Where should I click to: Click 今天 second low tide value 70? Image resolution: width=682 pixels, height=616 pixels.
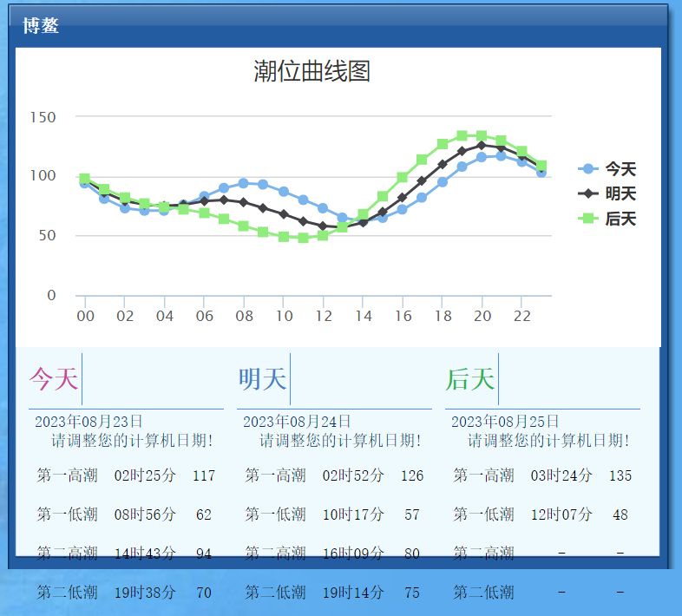tap(204, 593)
